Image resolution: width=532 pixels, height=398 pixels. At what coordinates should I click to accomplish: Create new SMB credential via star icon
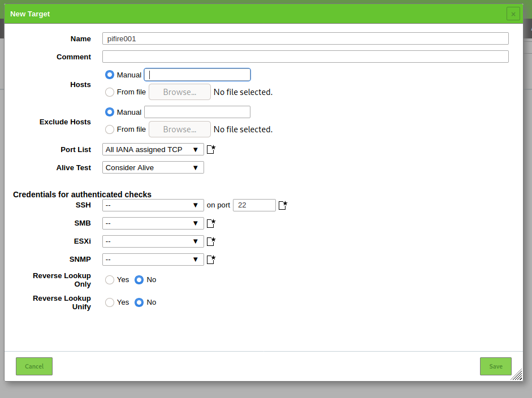click(x=211, y=223)
